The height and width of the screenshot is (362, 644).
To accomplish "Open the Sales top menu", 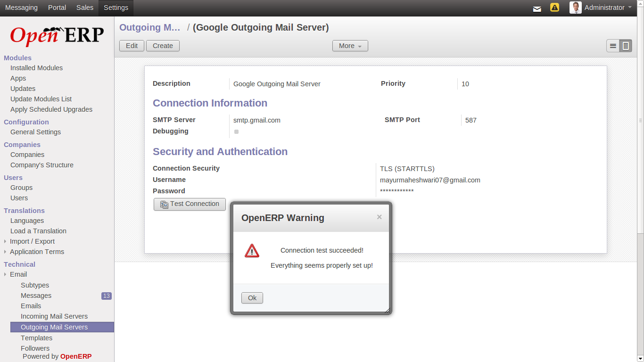I will click(x=85, y=8).
